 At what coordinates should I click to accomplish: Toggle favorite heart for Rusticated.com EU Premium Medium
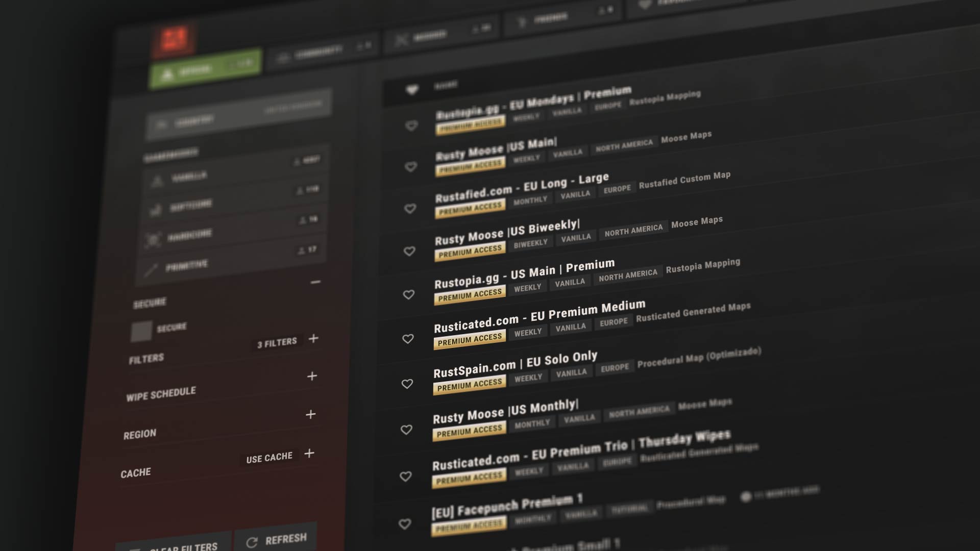coord(408,339)
